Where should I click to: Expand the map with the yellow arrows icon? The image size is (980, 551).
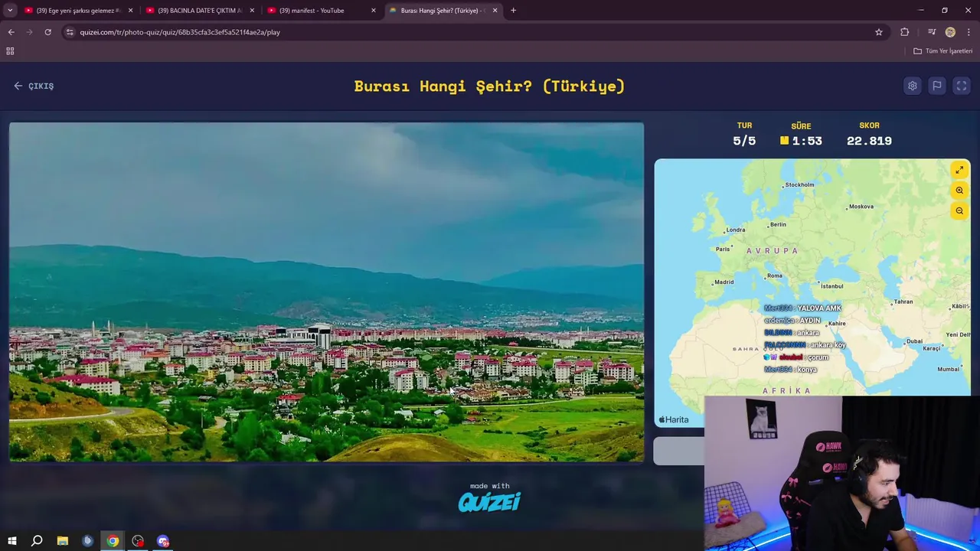959,170
